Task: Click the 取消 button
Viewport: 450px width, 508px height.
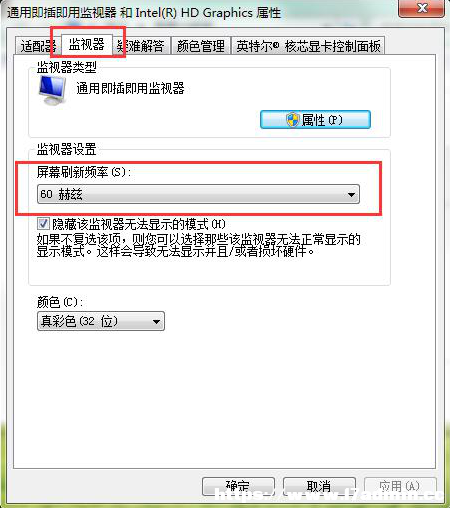Action: [319, 487]
